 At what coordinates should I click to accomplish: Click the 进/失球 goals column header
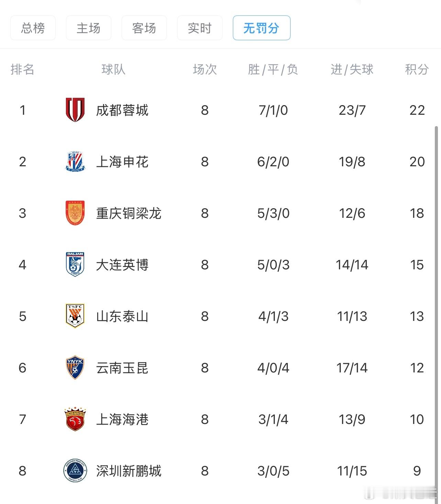351,70
